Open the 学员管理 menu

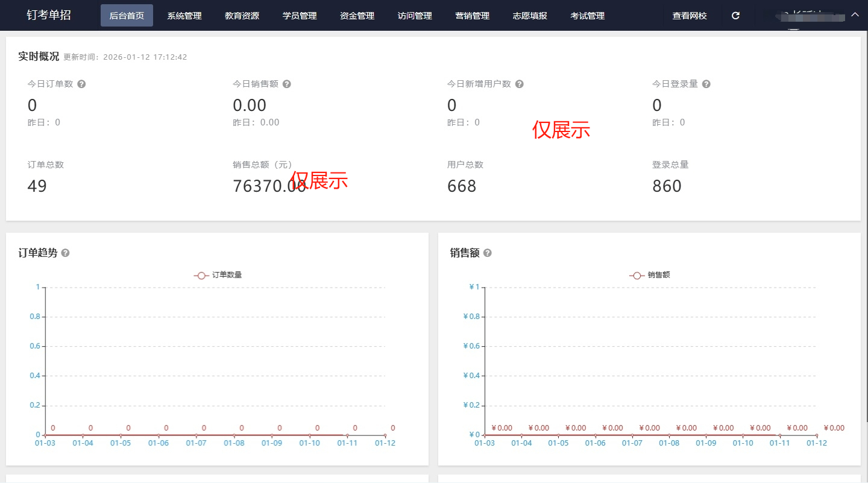point(300,16)
